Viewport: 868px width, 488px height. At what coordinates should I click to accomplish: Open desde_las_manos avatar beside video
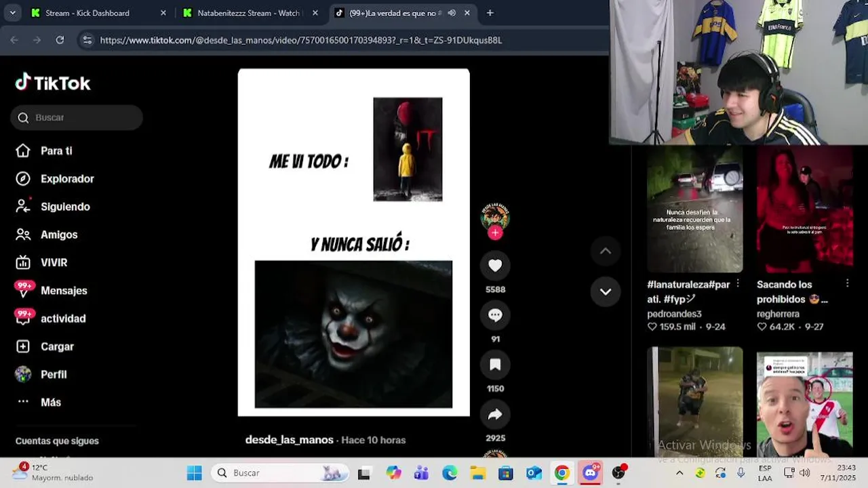pyautogui.click(x=495, y=216)
